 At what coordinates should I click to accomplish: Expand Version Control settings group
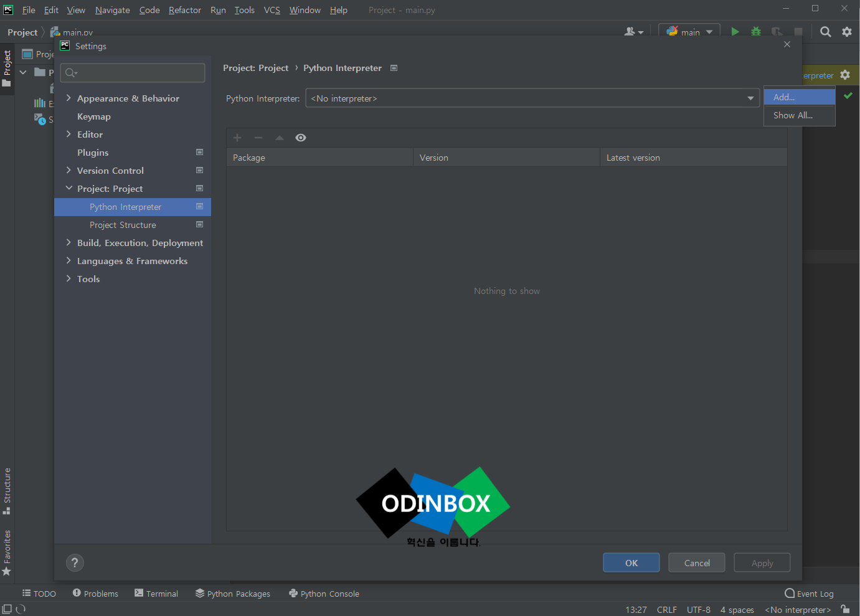tap(69, 170)
